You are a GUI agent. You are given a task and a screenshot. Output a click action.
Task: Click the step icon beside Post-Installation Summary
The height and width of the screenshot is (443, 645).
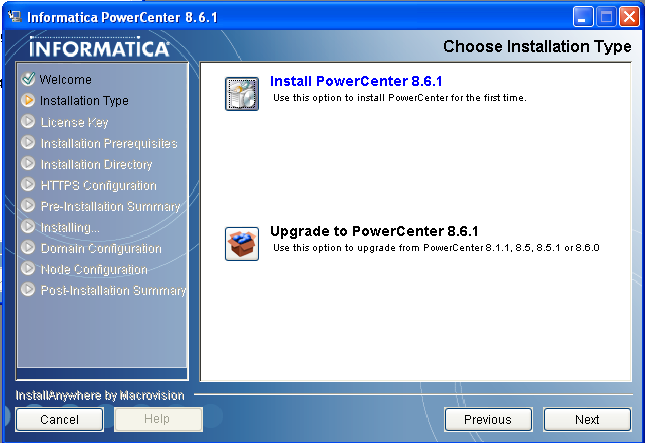28,289
